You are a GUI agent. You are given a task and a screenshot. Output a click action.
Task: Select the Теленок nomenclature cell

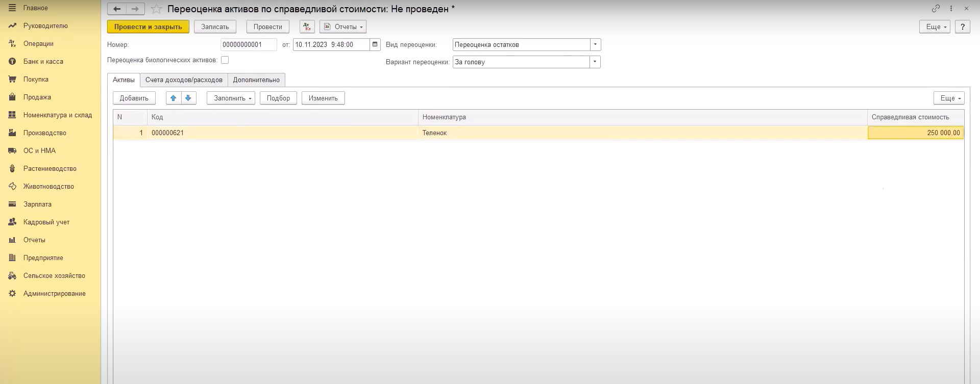tap(643, 133)
